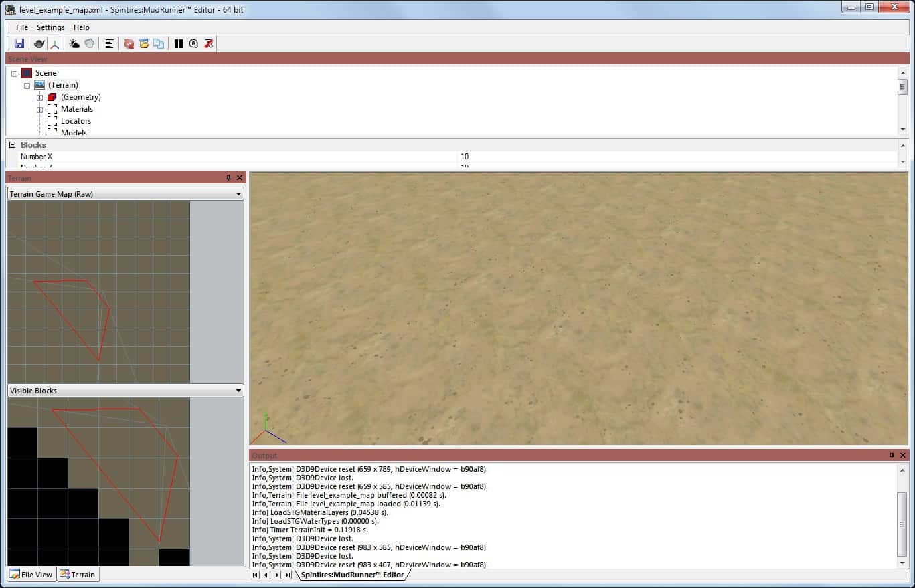Select the Locators item in scene tree

tap(76, 121)
